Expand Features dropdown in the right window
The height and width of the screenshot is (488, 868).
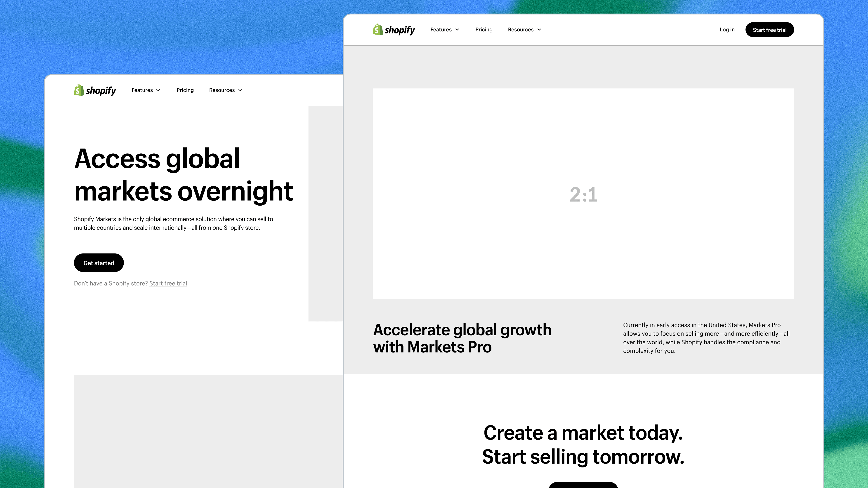[445, 30]
